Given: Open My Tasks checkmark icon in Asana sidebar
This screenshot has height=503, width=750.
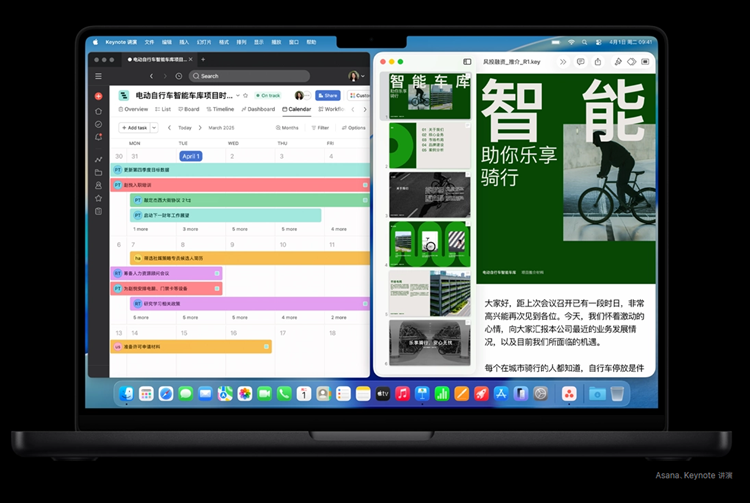Looking at the screenshot, I should coord(99,124).
